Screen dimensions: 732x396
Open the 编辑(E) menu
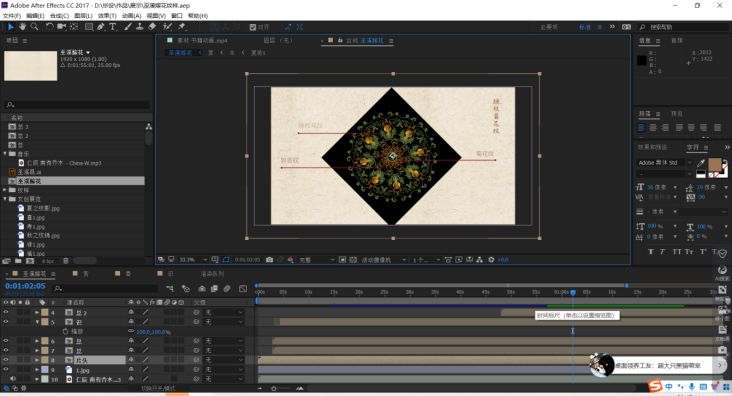[x=35, y=15]
